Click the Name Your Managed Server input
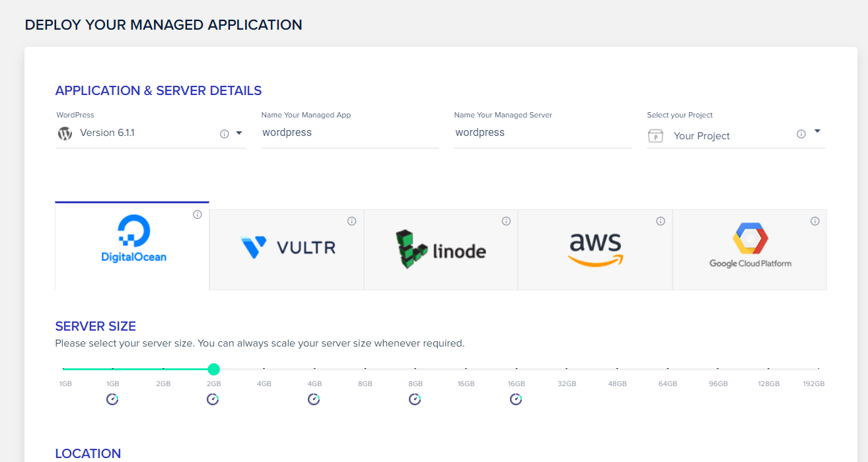This screenshot has height=462, width=868. [543, 133]
